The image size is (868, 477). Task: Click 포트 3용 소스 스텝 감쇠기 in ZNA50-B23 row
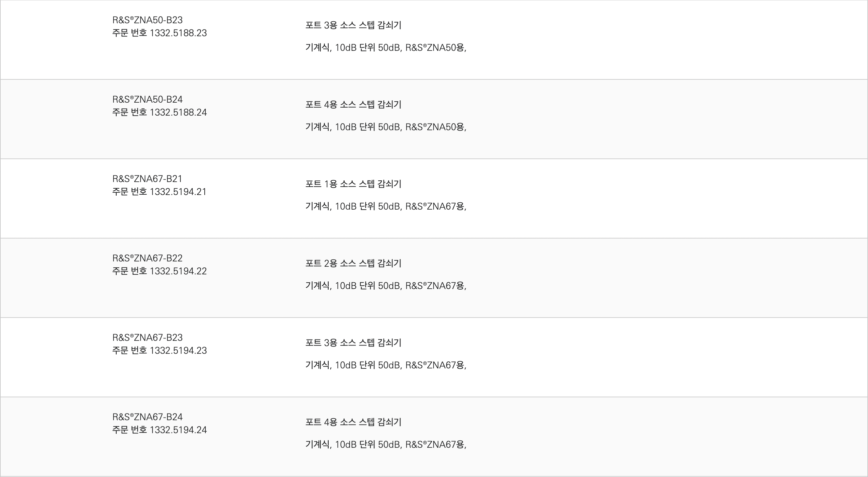click(x=353, y=25)
